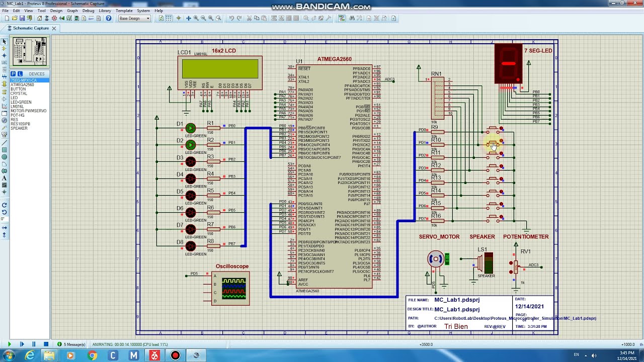Select MOTOR-PWMSERVO in the devices list
The height and width of the screenshot is (362, 644).
[30, 111]
